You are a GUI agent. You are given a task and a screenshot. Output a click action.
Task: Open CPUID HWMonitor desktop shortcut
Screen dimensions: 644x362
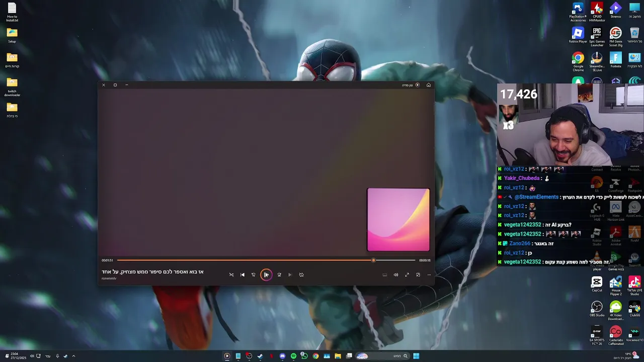click(x=597, y=12)
